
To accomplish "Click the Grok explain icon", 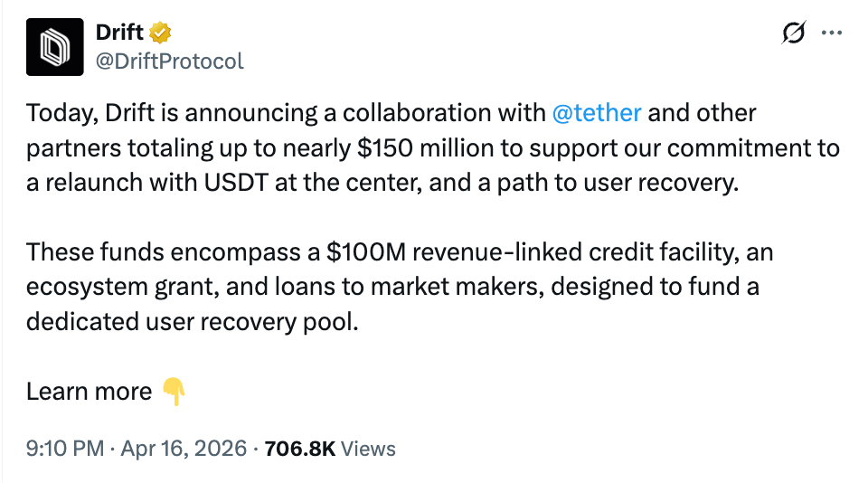I will (x=793, y=33).
